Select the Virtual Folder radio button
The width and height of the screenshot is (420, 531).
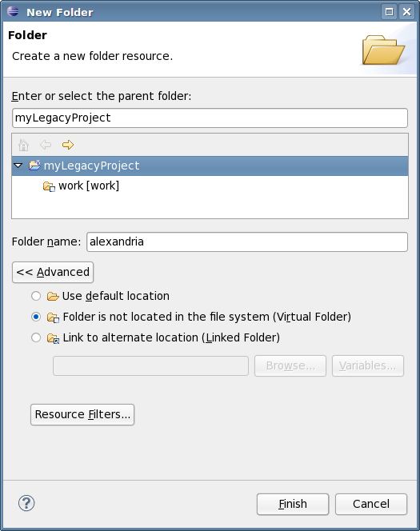pos(36,317)
